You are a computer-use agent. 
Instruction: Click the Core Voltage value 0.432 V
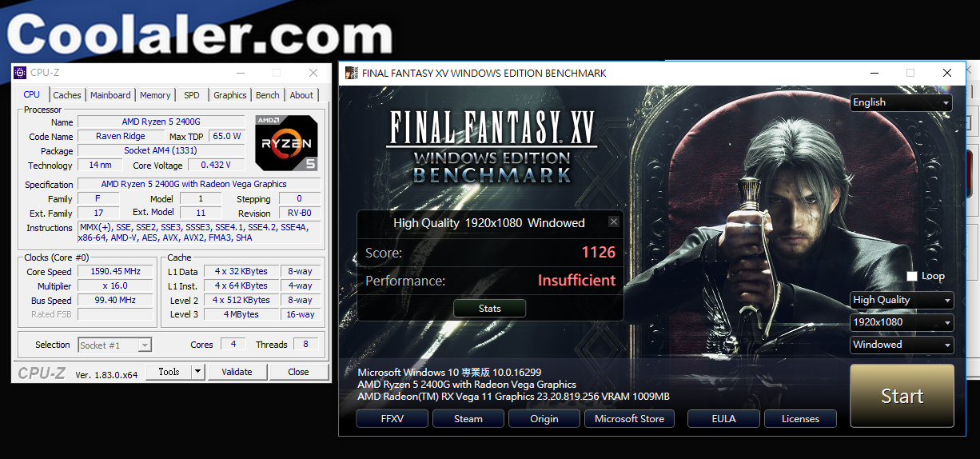coord(216,166)
